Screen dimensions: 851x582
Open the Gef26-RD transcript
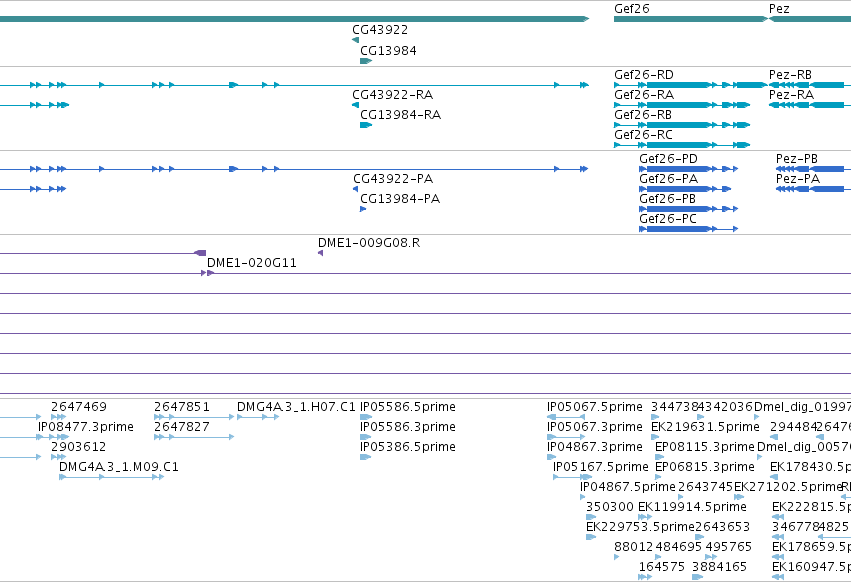(x=690, y=85)
